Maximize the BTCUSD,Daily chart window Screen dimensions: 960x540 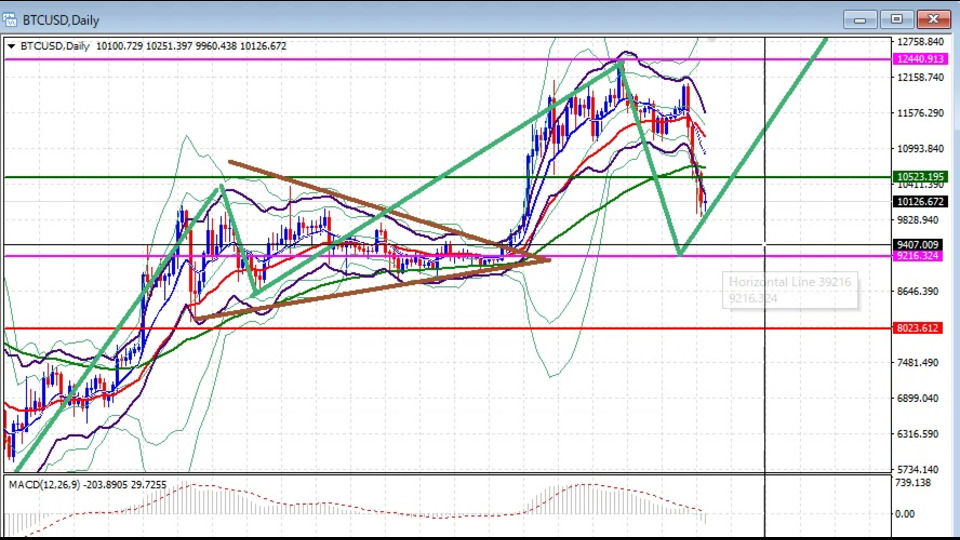coord(896,20)
